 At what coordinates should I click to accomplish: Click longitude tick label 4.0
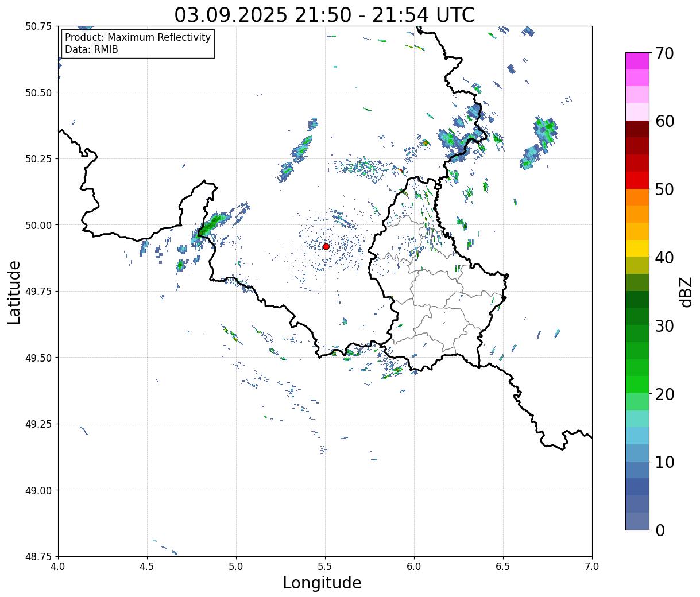pyautogui.click(x=58, y=567)
